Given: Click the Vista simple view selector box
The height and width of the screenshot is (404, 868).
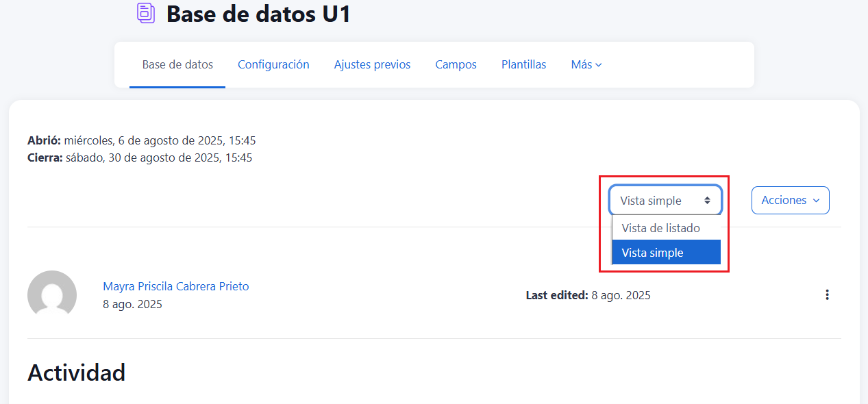Looking at the screenshot, I should coord(665,201).
